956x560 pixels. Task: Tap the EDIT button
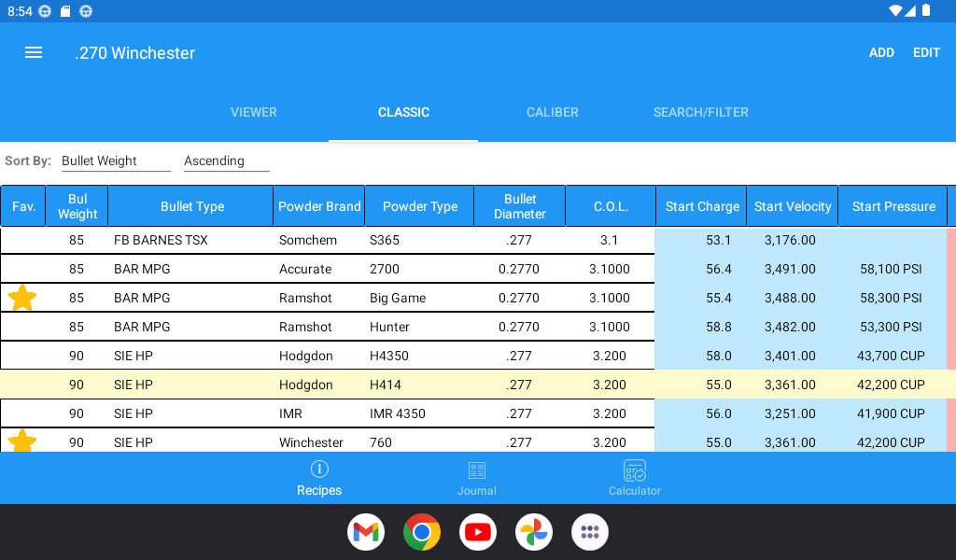point(927,53)
